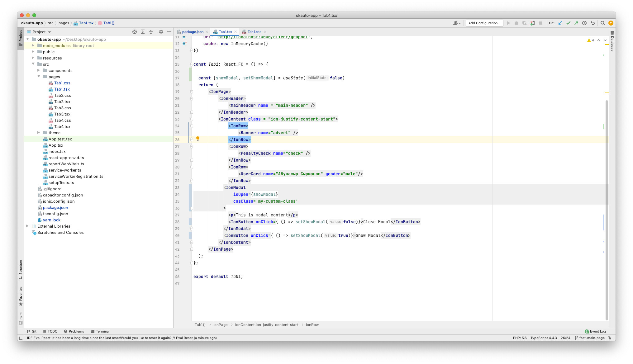This screenshot has width=633, height=364.
Task: Hide the Project panel with the minus icon
Action: [x=169, y=32]
